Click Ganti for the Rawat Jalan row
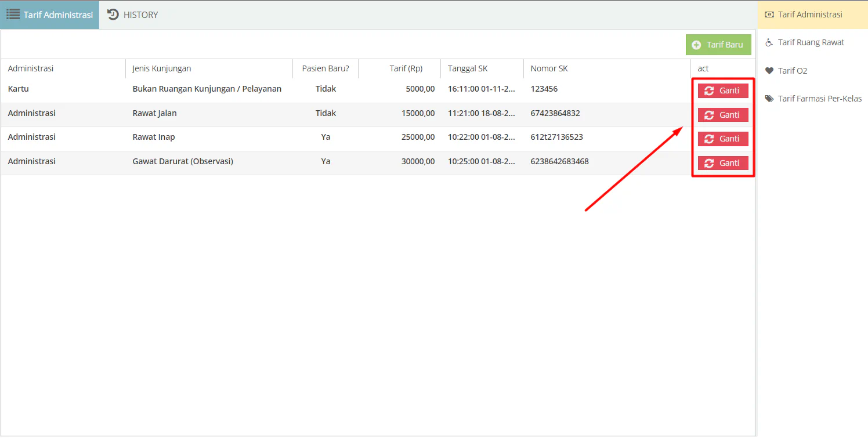Viewport: 868px width, 438px height. (723, 115)
